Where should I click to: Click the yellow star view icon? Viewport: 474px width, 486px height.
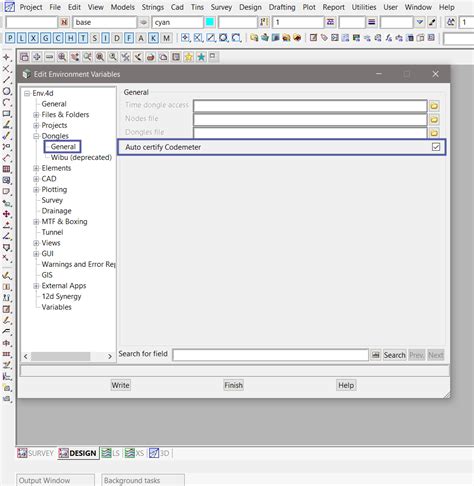click(x=189, y=57)
